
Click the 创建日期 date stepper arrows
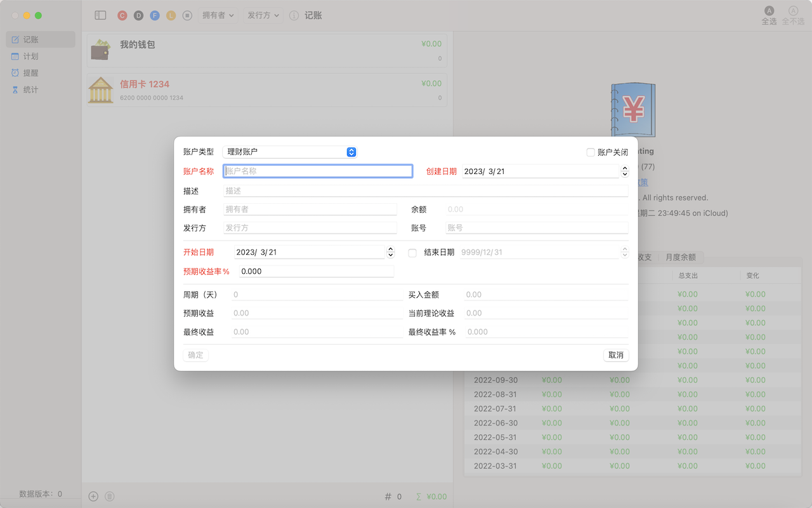[625, 171]
